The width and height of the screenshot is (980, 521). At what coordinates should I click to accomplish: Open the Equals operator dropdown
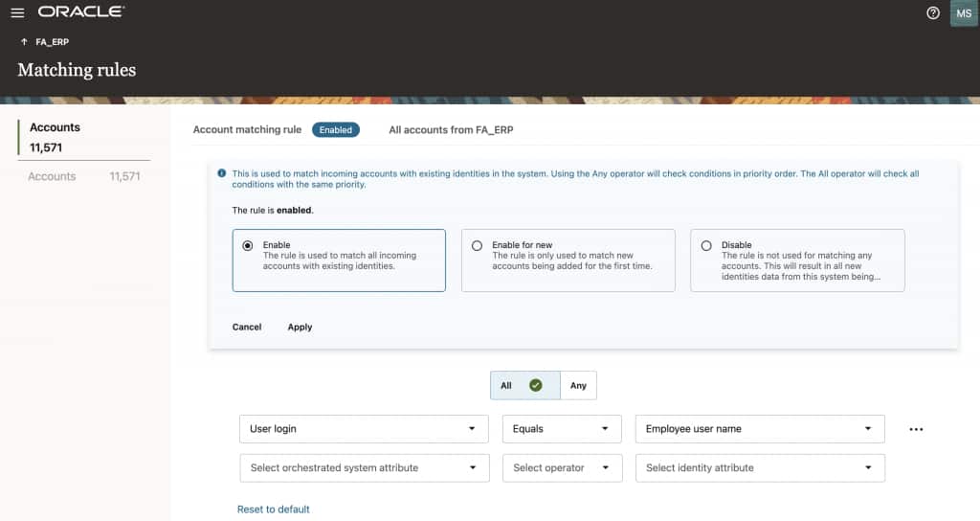tap(562, 429)
